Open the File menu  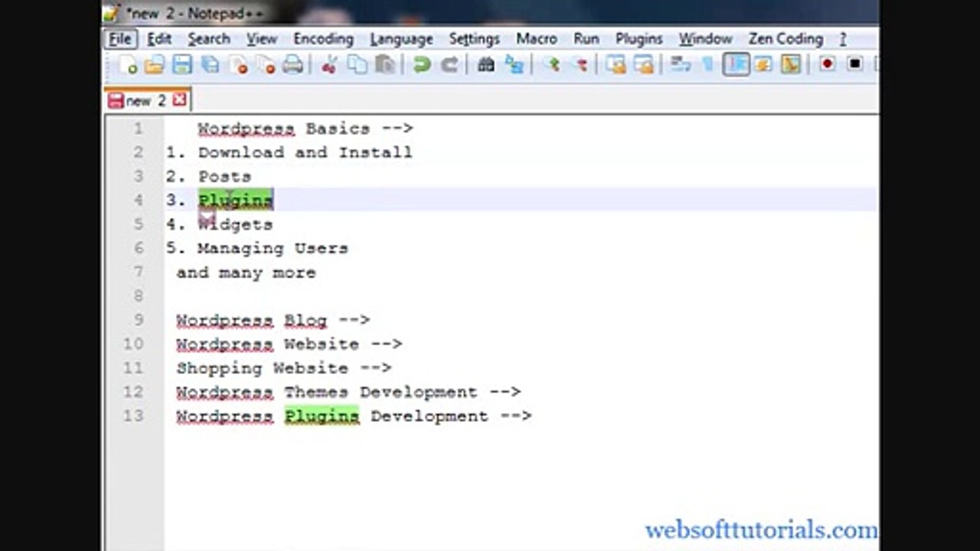click(x=120, y=39)
